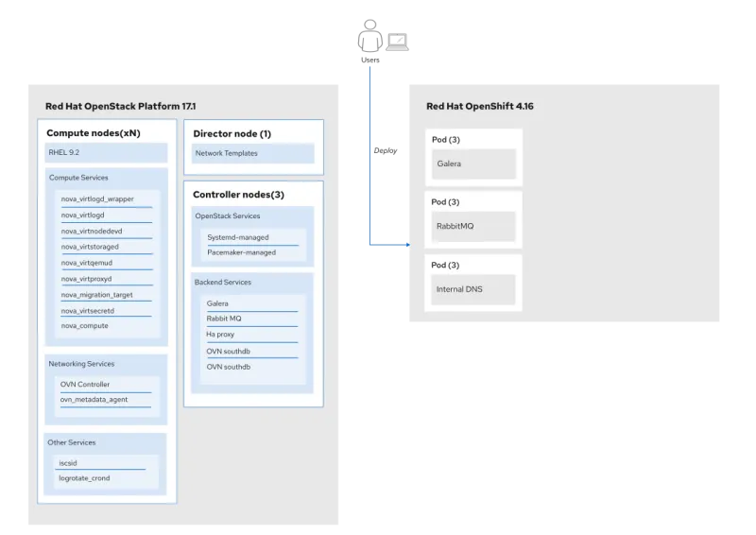This screenshot has height=535, width=756.
Task: Select the Pod (3) label above Galera
Action: pyautogui.click(x=446, y=139)
